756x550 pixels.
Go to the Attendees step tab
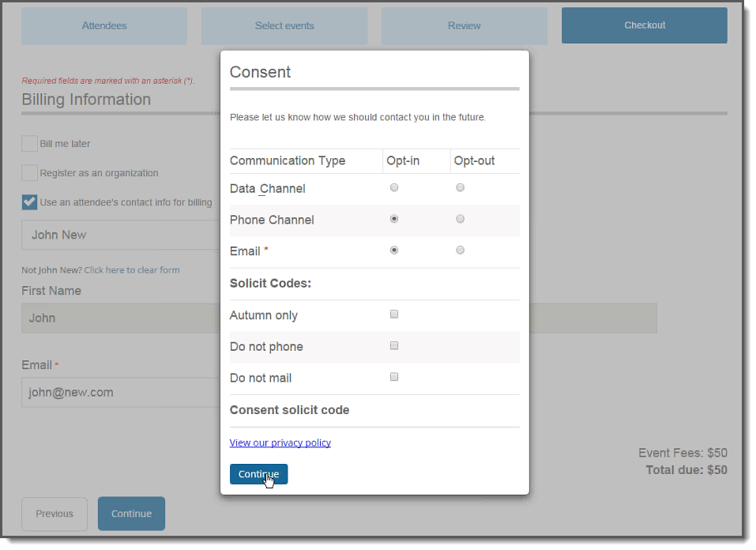[x=104, y=25]
